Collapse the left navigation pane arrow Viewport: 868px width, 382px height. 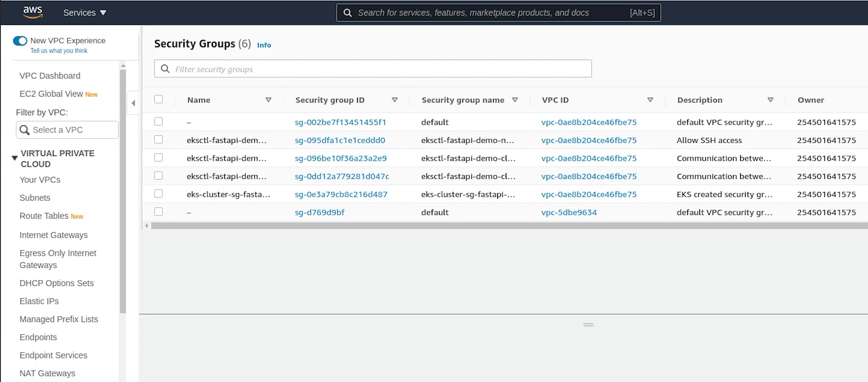pos(133,103)
